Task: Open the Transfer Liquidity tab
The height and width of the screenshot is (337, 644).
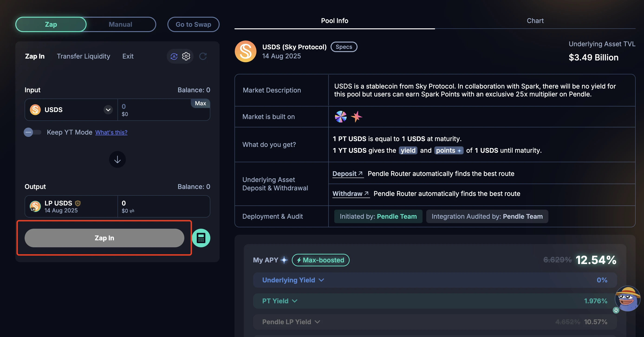Action: (x=83, y=56)
